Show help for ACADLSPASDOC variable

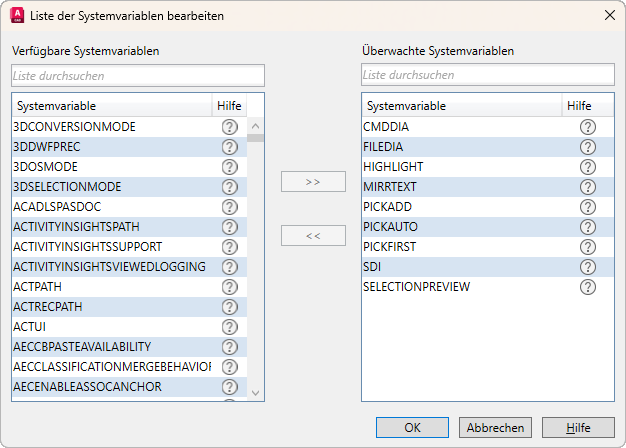(229, 207)
